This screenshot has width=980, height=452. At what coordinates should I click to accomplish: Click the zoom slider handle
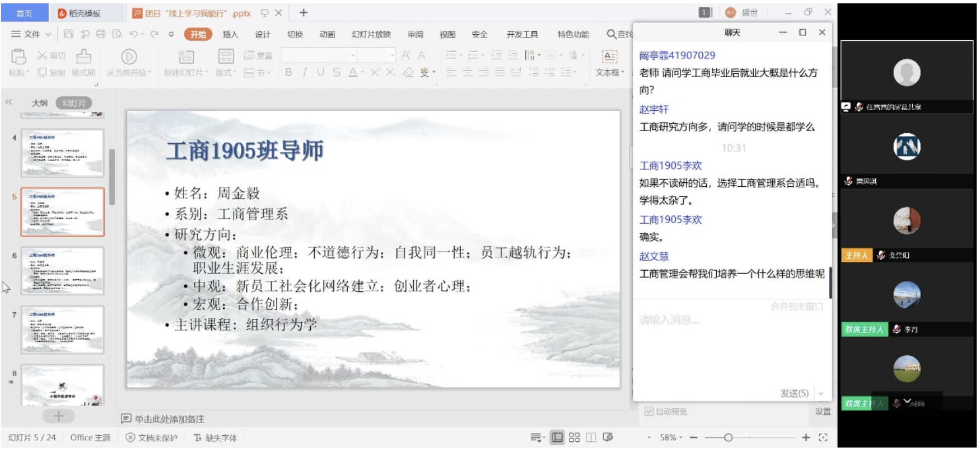click(x=728, y=437)
